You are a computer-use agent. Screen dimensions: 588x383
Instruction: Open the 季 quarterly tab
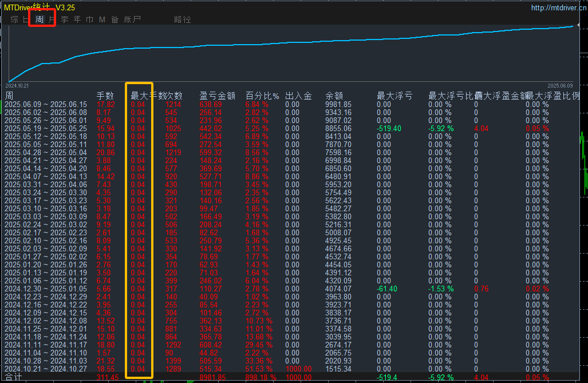click(x=65, y=19)
